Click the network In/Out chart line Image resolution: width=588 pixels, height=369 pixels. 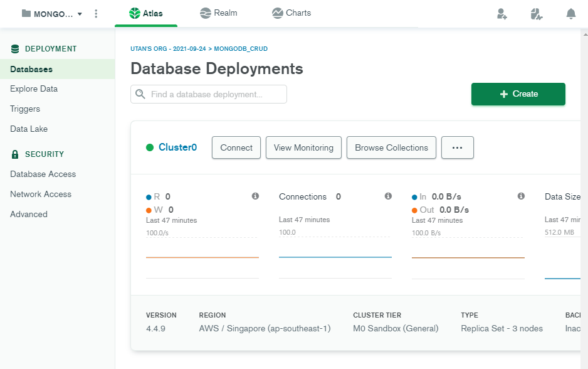[468, 257]
